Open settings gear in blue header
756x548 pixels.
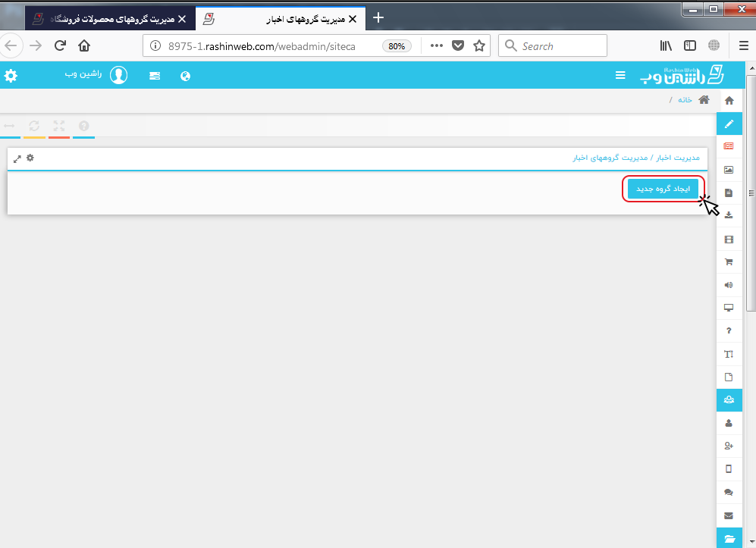point(11,75)
